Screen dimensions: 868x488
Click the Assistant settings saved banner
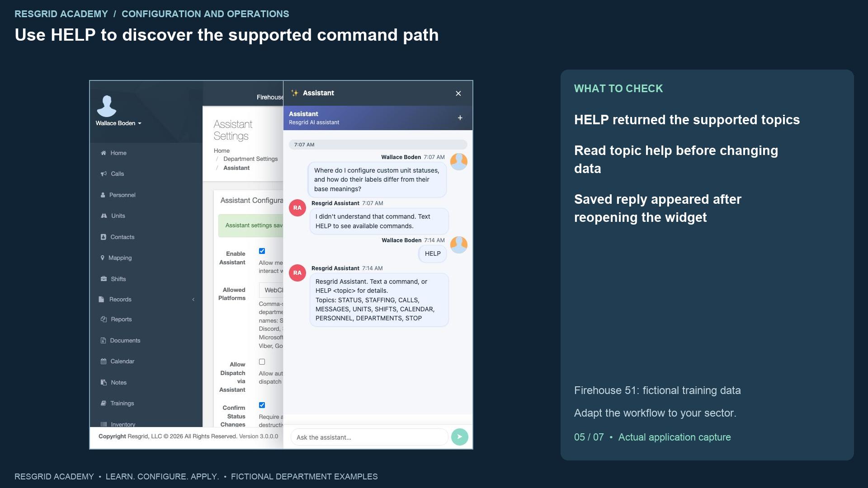(251, 225)
